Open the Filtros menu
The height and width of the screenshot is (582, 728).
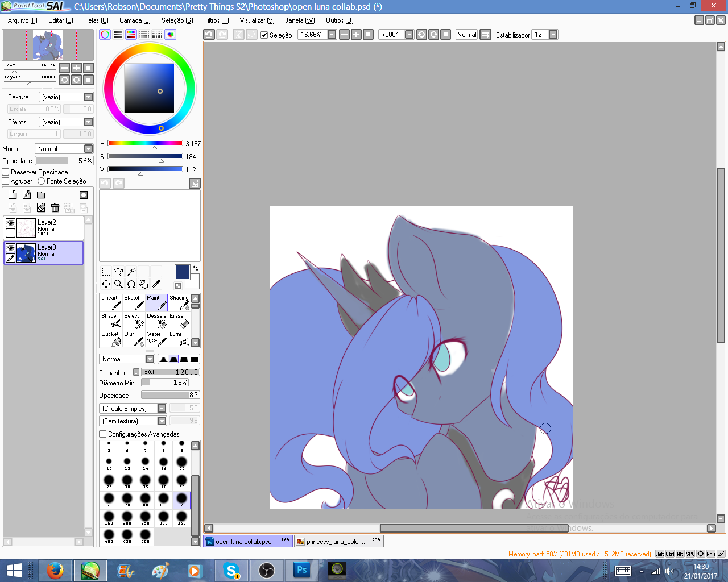coord(217,20)
